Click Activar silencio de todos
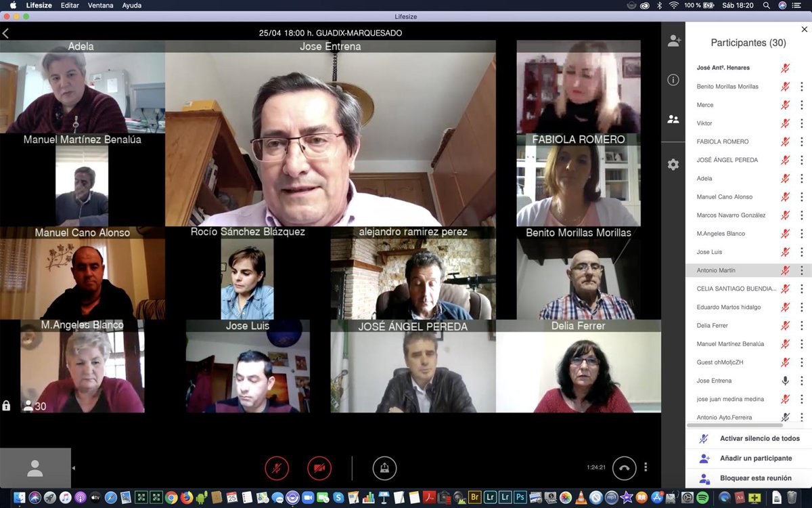812x508 pixels. (x=759, y=439)
